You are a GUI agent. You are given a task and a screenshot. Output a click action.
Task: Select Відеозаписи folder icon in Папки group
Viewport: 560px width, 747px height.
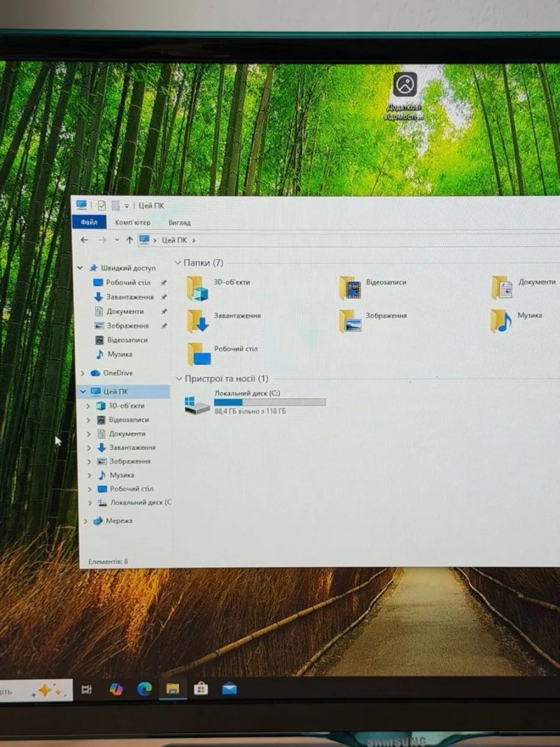[350, 287]
